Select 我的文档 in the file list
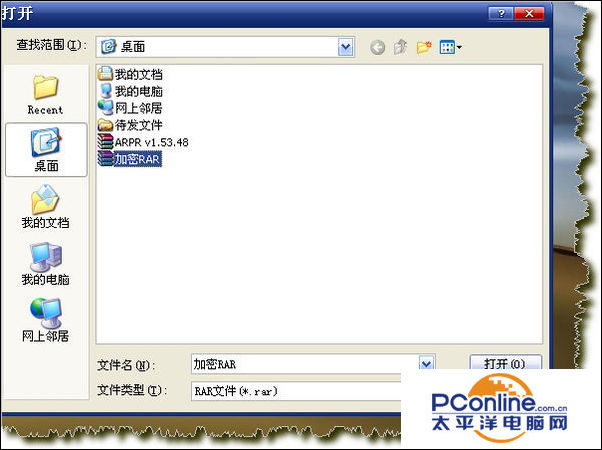Screen dimensions: 602x450 pos(137,74)
